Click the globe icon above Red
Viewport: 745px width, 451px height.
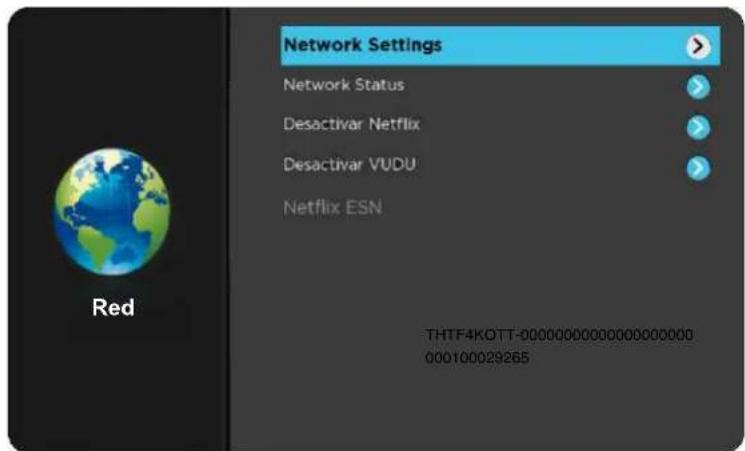point(112,210)
